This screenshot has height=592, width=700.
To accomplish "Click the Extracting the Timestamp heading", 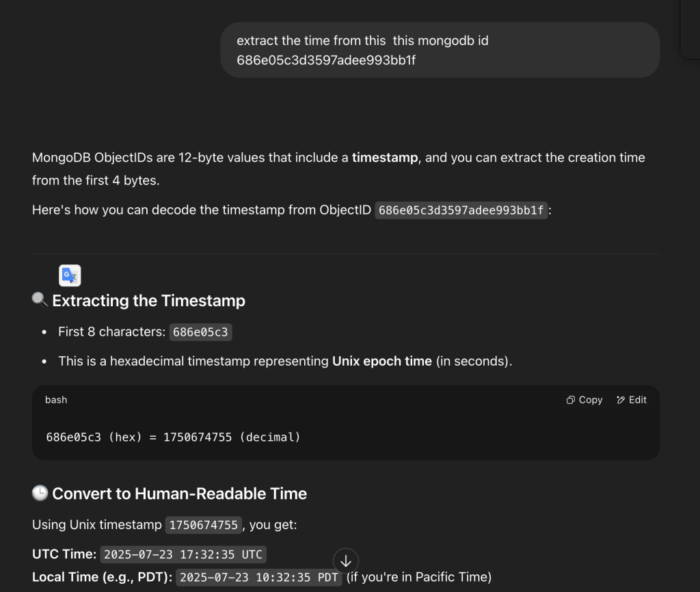I will [x=148, y=301].
